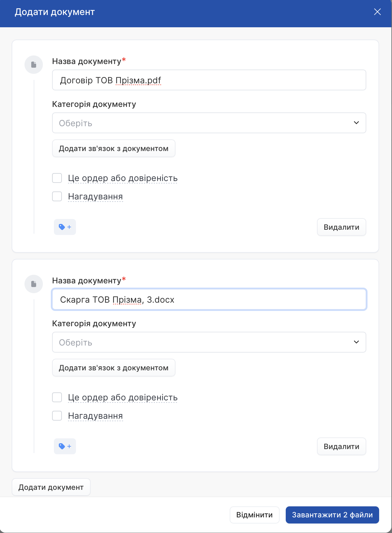Check 'Це ордер або довіреність' for Договір document
Screen dimensions: 392x533
[x=57, y=178]
